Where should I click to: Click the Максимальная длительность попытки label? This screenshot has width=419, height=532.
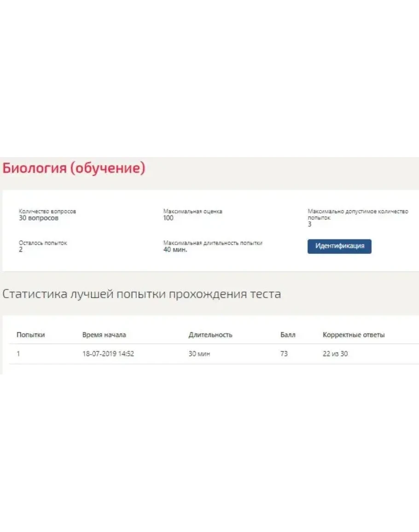[213, 243]
